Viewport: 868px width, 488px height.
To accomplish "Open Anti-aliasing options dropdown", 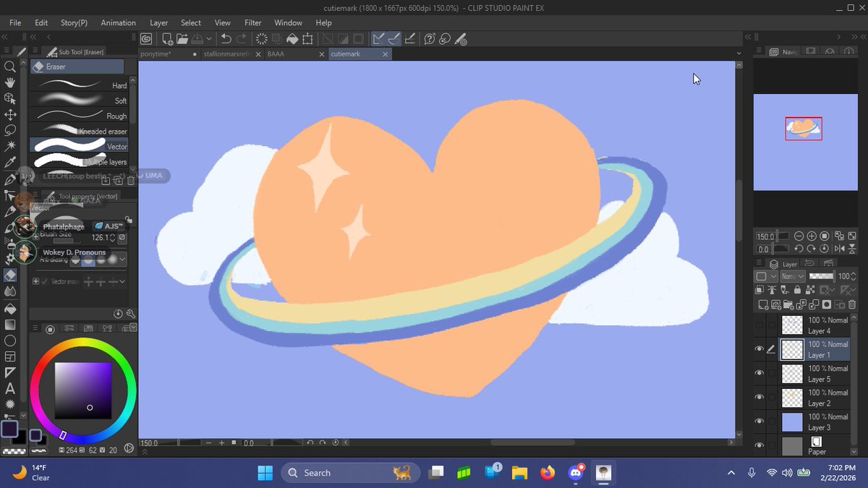I will (x=123, y=259).
